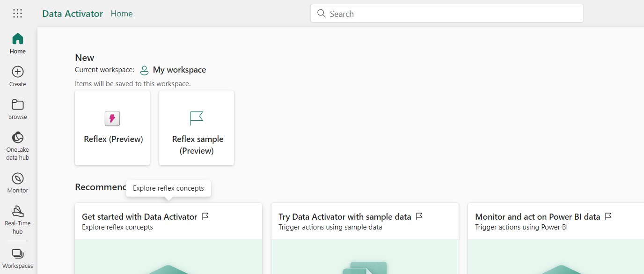Create a Reflex sample (Preview)
The width and height of the screenshot is (644, 274).
197,128
